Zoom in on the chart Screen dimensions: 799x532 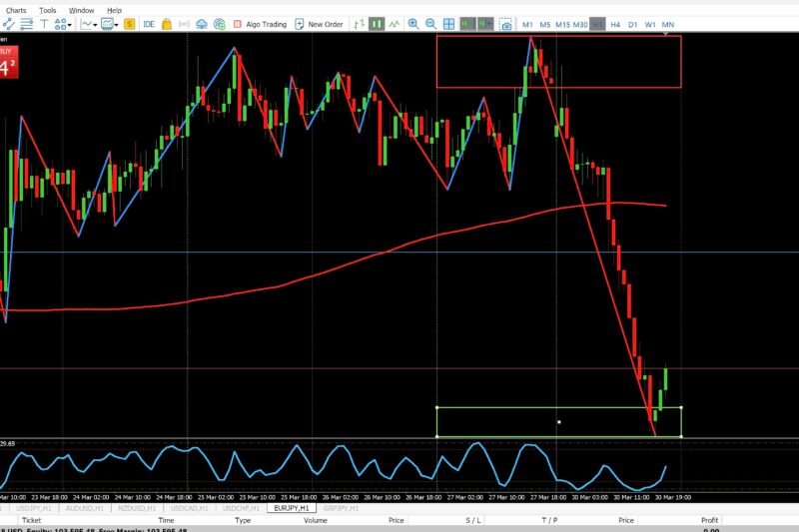click(x=413, y=24)
